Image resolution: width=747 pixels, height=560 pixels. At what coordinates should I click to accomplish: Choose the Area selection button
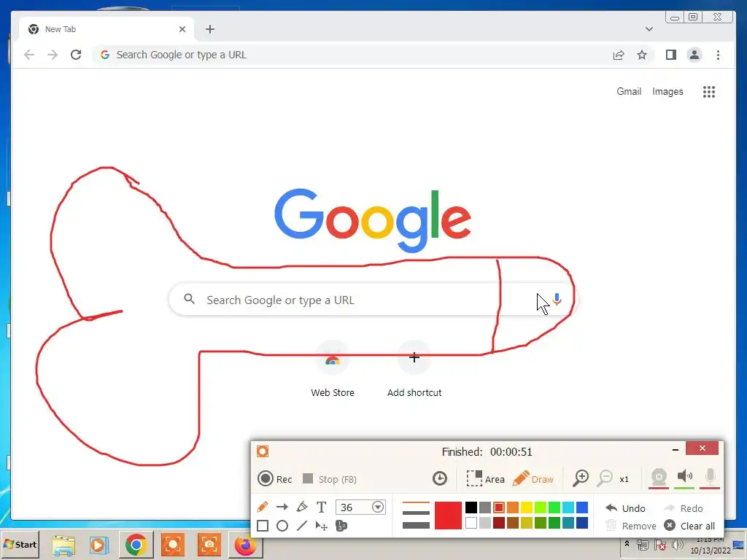485,478
